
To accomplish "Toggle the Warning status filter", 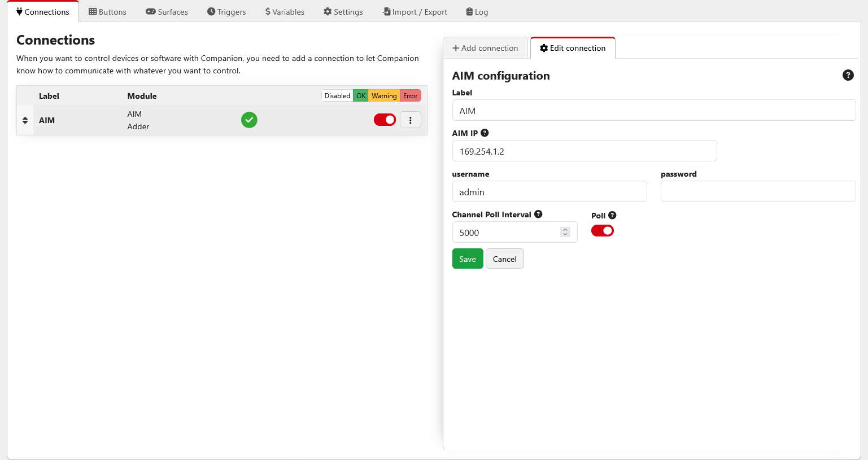I will click(384, 96).
